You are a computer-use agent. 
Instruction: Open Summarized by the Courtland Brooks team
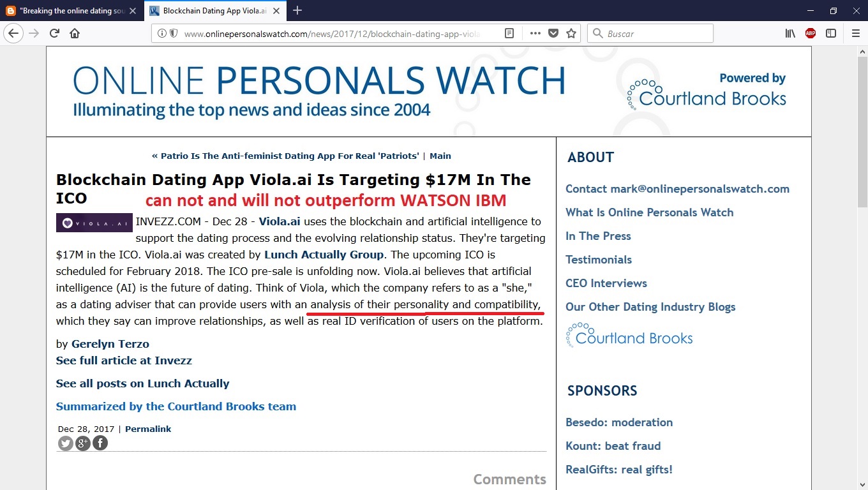pyautogui.click(x=176, y=406)
